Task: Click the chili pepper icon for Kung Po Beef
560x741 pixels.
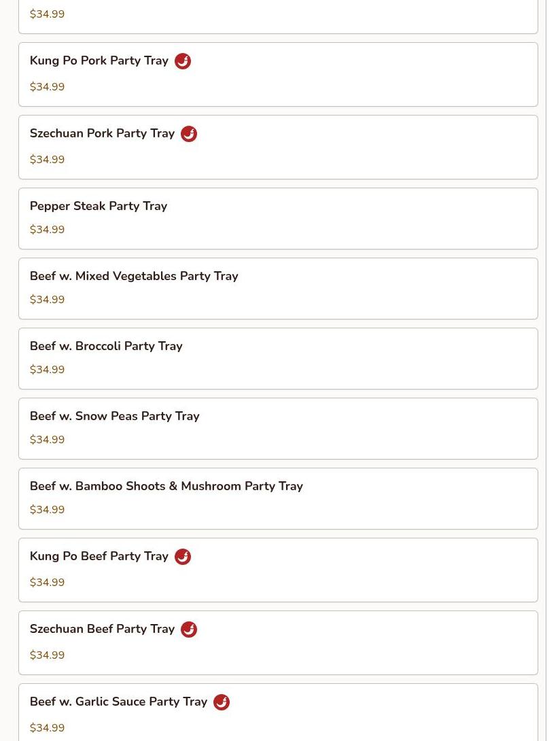Action: tap(183, 557)
